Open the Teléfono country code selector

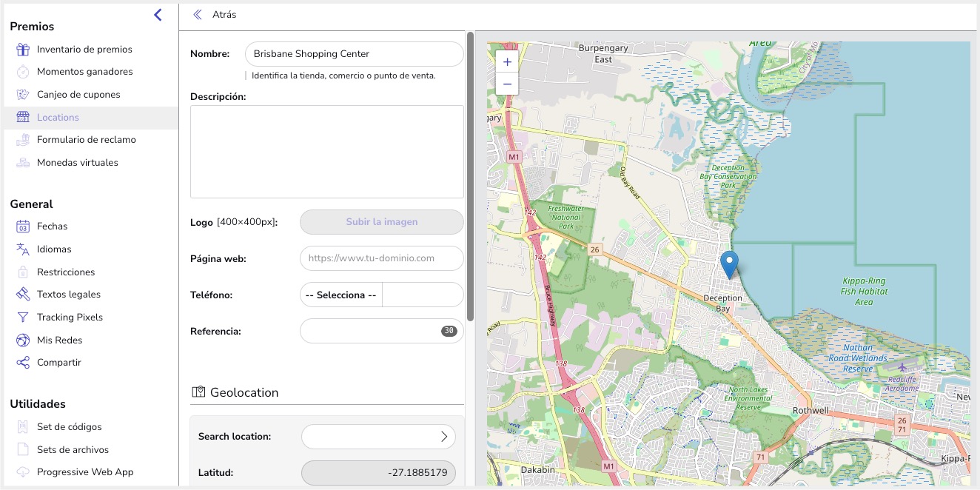(341, 295)
